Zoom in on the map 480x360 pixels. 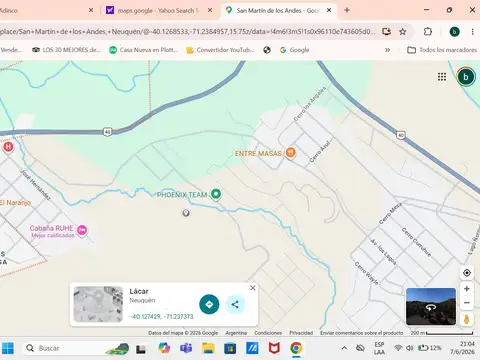[467, 289]
